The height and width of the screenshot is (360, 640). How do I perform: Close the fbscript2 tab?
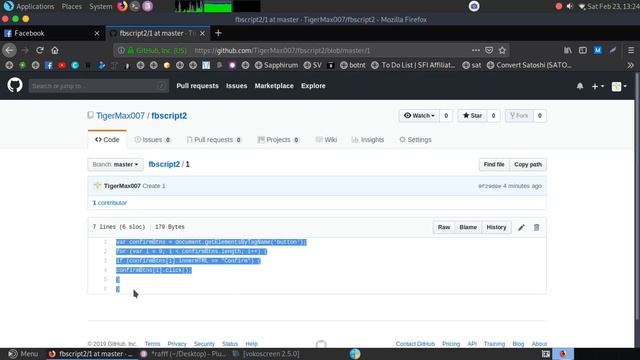pos(202,33)
